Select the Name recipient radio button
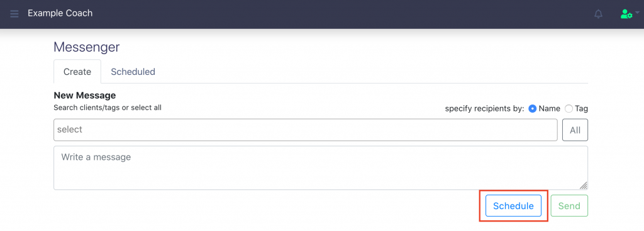 (x=532, y=109)
